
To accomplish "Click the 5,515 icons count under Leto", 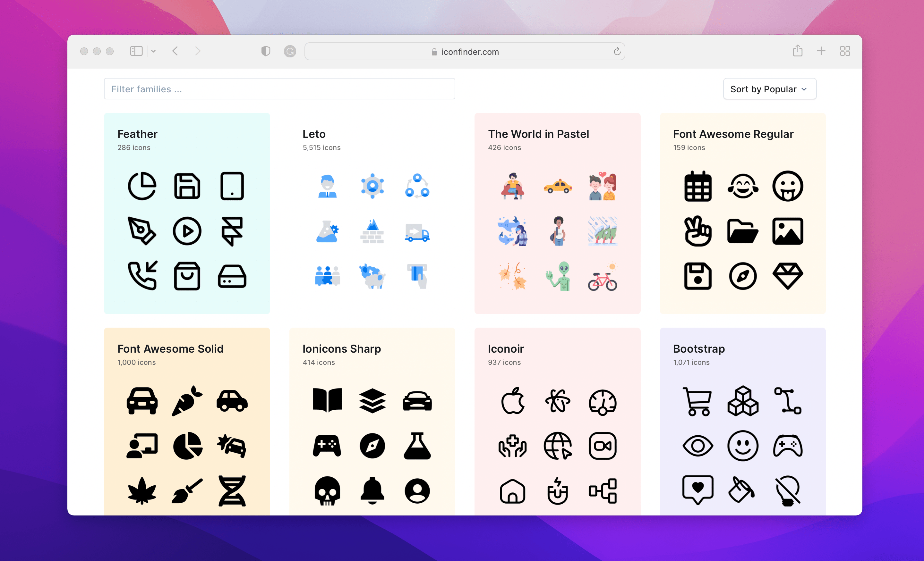I will 321,148.
